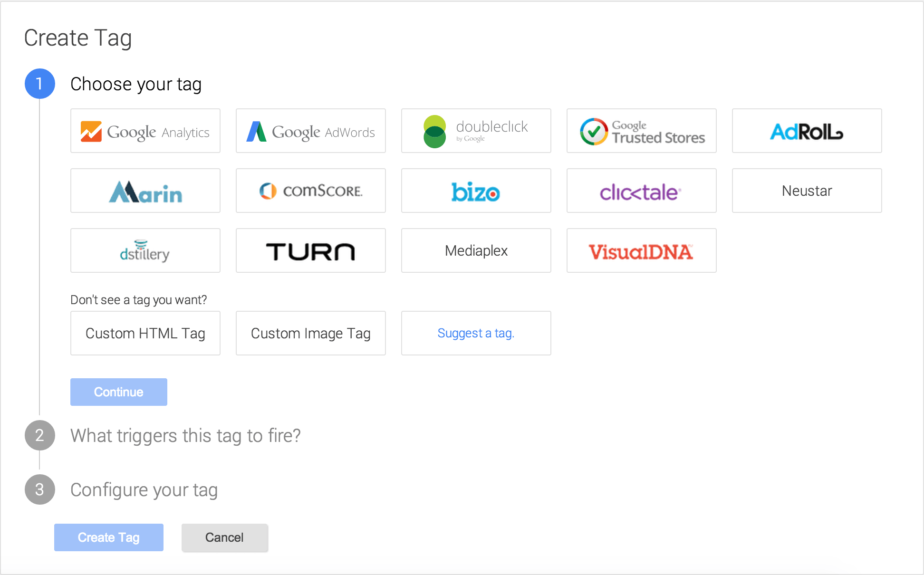
Task: Choose the Google AdWords tag
Action: (310, 131)
